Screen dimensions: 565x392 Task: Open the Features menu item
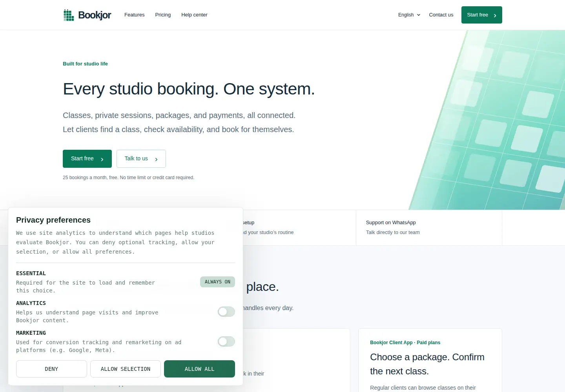click(x=134, y=15)
